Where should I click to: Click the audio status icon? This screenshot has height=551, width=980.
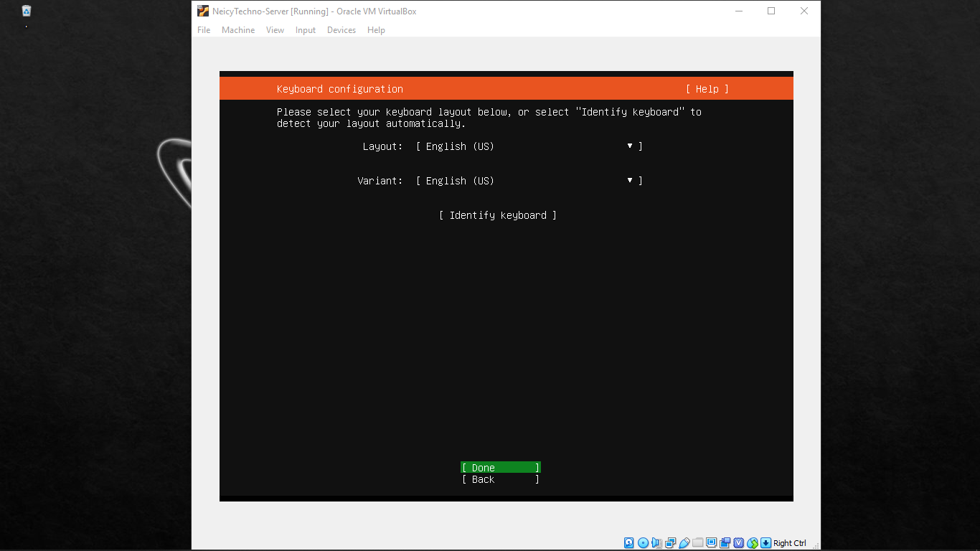(656, 543)
